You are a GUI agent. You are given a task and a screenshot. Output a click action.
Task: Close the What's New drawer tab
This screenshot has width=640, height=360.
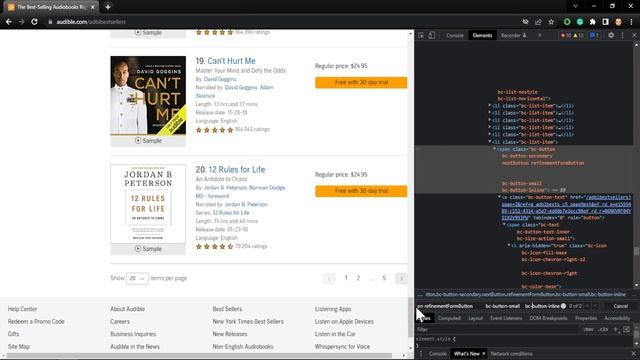tap(484, 354)
